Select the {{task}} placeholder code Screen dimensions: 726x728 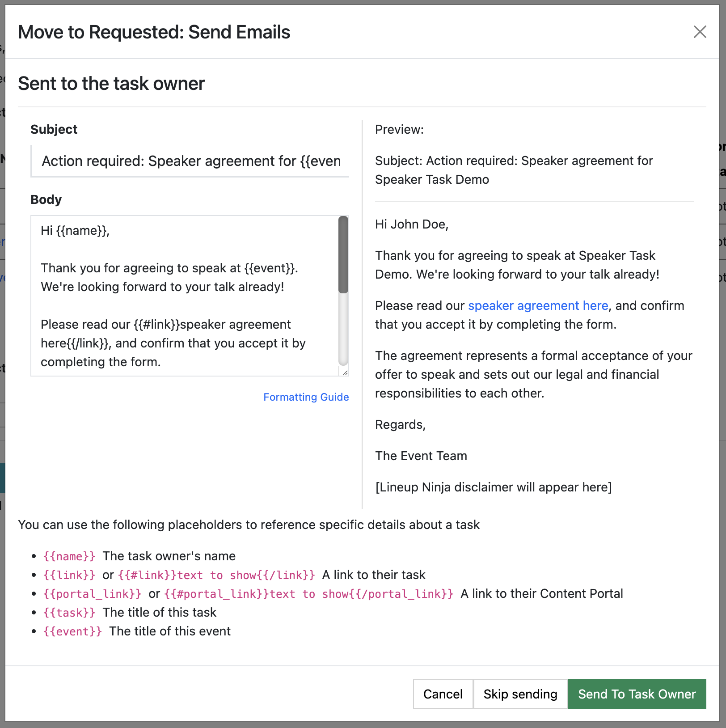(x=69, y=613)
